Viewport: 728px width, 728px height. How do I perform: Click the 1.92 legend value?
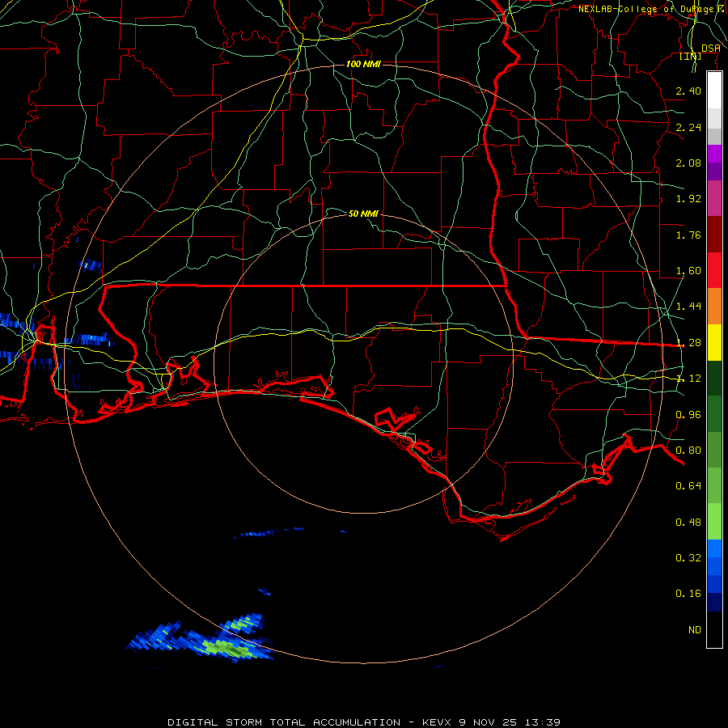pos(688,199)
